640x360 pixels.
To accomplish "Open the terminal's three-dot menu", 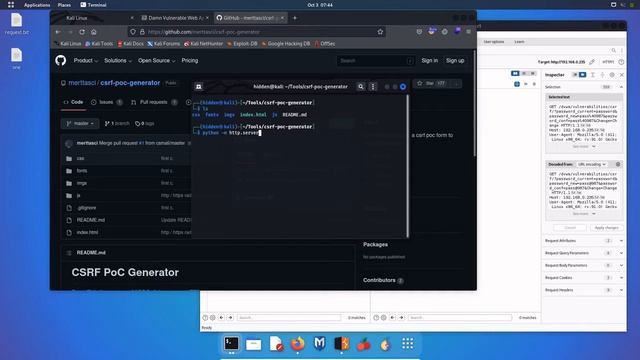I will pyautogui.click(x=373, y=87).
